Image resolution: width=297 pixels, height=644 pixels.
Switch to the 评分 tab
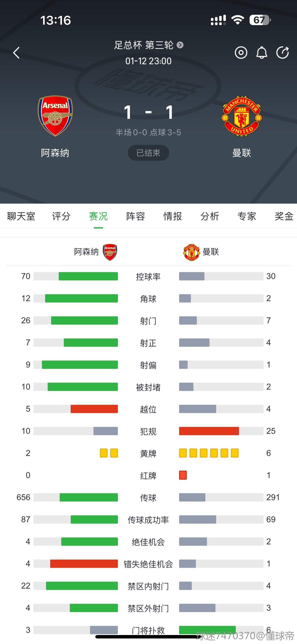(x=61, y=216)
